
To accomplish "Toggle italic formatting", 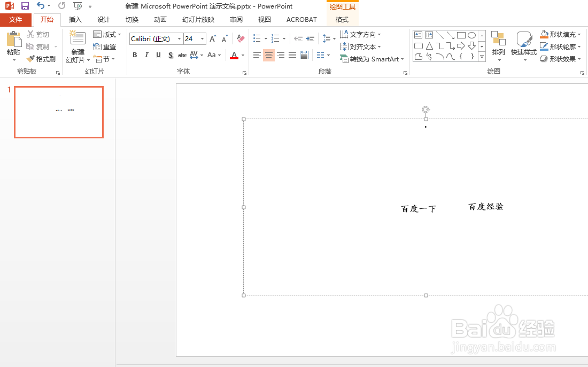I will tap(146, 55).
